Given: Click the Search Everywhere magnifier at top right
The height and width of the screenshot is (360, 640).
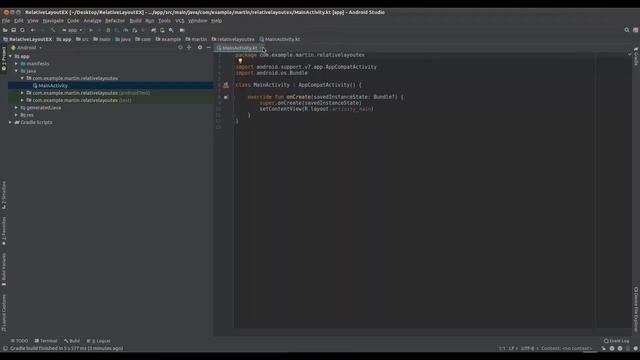Looking at the screenshot, I should 627,30.
